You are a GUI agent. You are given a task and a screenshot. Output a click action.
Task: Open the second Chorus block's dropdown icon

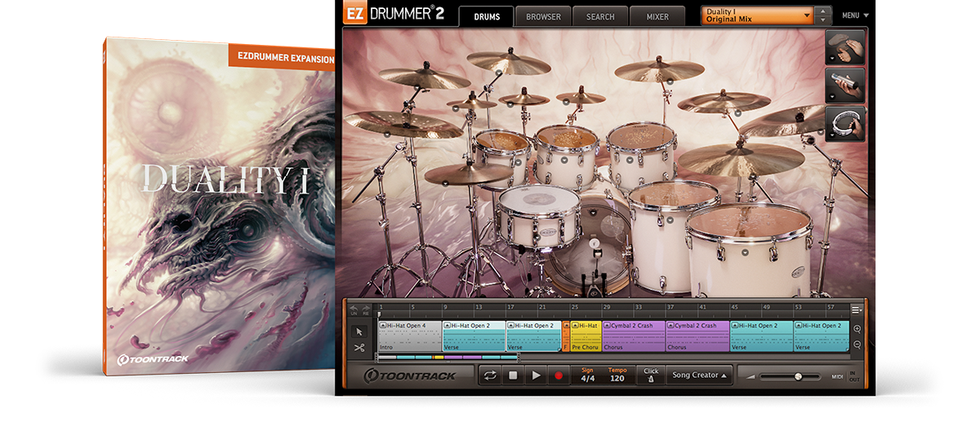(x=670, y=326)
